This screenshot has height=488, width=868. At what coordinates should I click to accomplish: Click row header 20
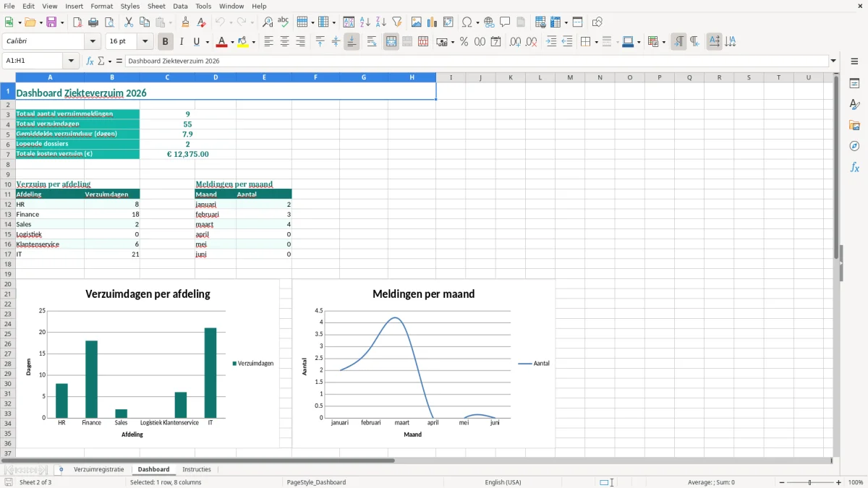point(8,284)
